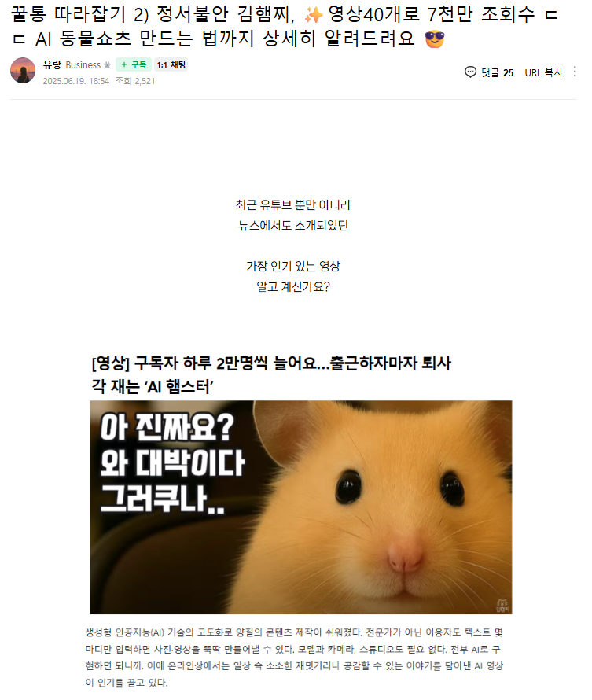Copy link with URL 복사
The height and width of the screenshot is (700, 592).
(544, 72)
